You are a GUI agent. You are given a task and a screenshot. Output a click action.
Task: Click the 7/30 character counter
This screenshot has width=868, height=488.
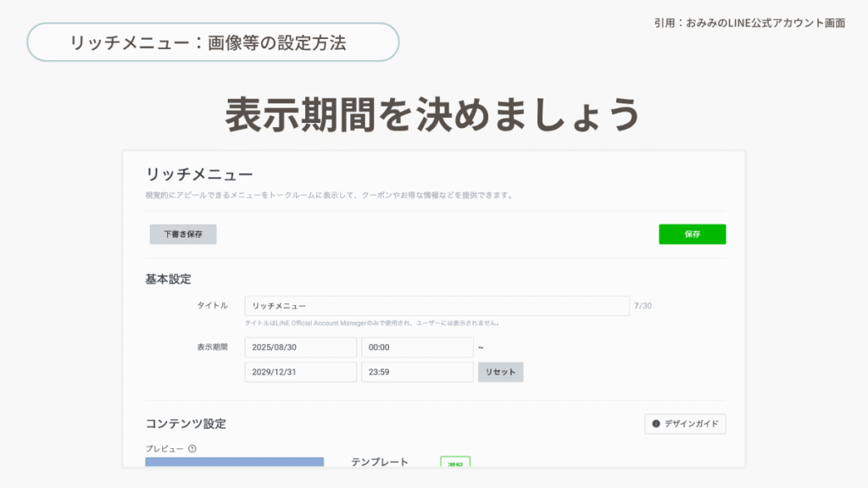(643, 306)
